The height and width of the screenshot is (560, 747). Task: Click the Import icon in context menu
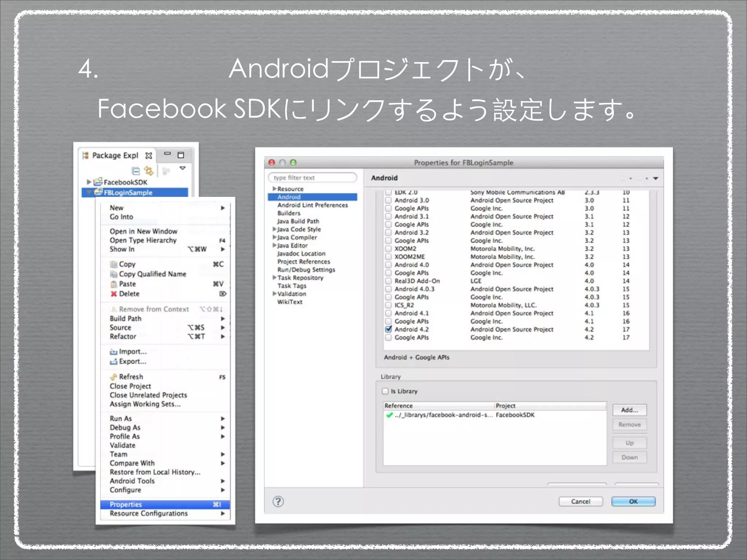click(113, 352)
